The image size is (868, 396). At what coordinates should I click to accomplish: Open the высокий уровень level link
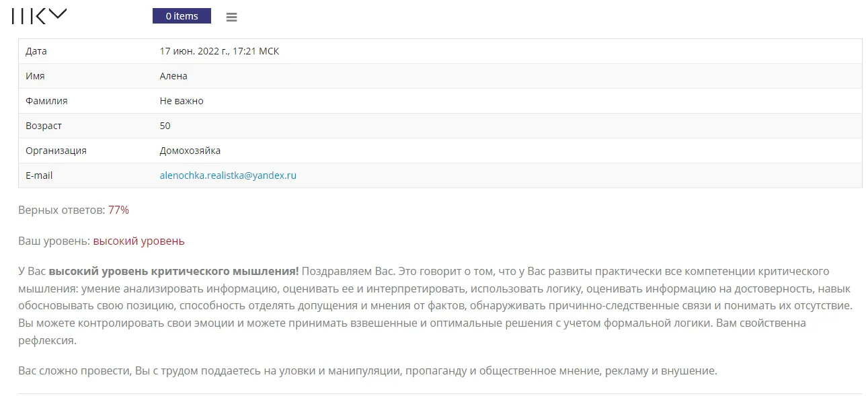tap(138, 240)
